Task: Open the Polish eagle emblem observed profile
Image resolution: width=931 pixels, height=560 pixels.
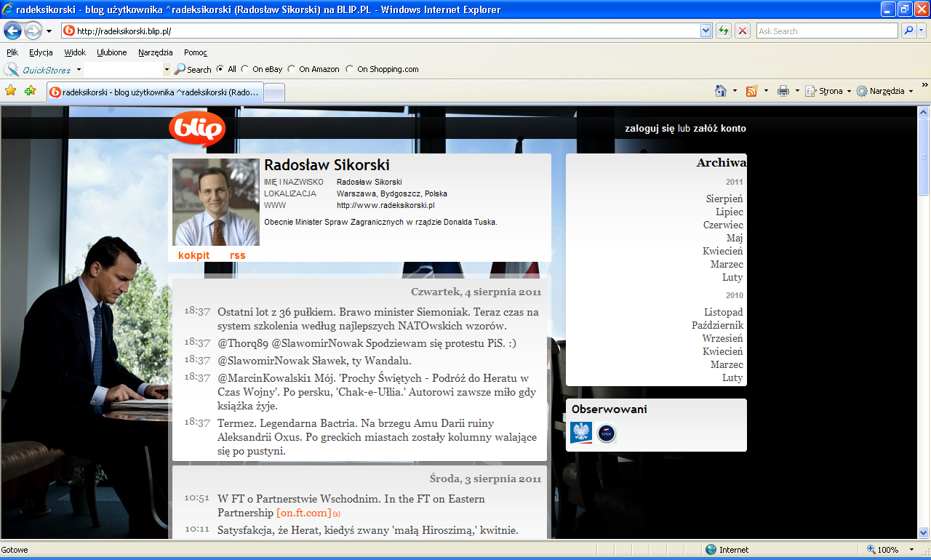Action: tap(581, 433)
